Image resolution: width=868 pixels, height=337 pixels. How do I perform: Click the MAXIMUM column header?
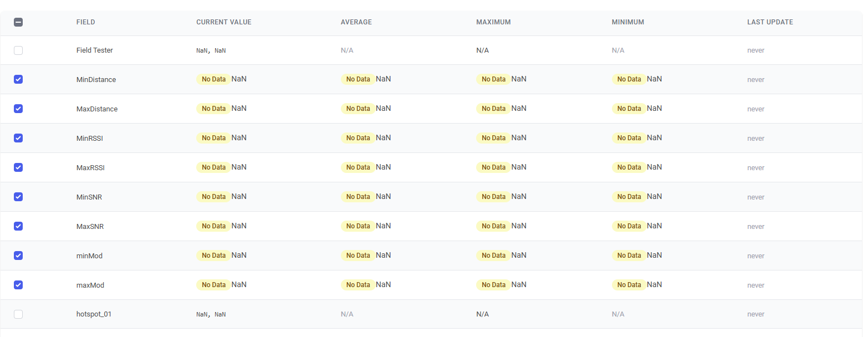(x=493, y=22)
